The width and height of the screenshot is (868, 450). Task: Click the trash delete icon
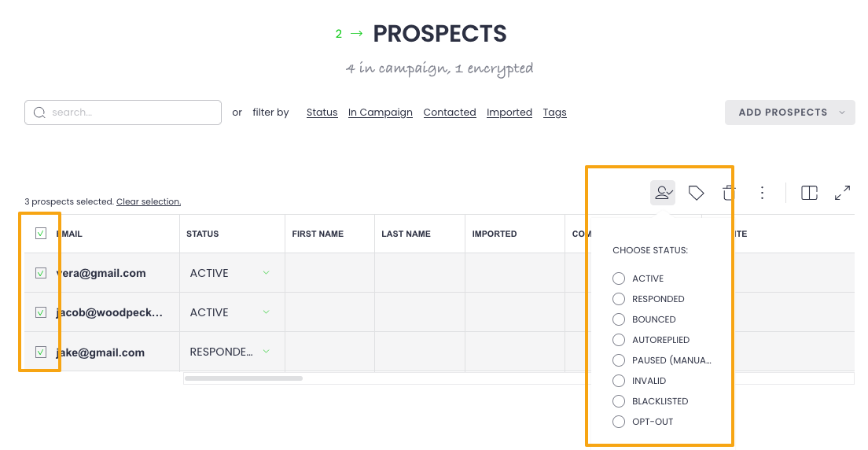729,193
